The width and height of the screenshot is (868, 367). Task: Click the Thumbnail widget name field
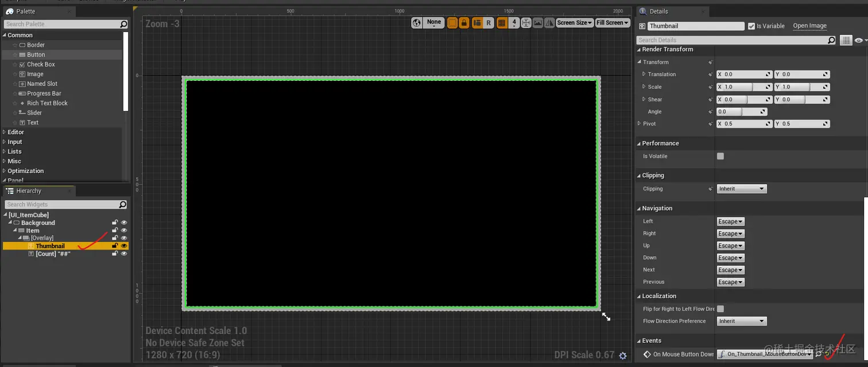[x=696, y=26]
